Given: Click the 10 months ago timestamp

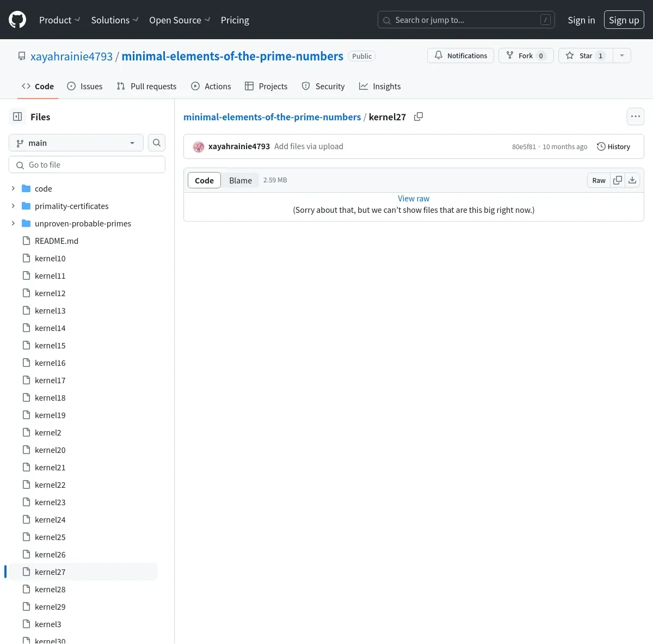Looking at the screenshot, I should 565,146.
